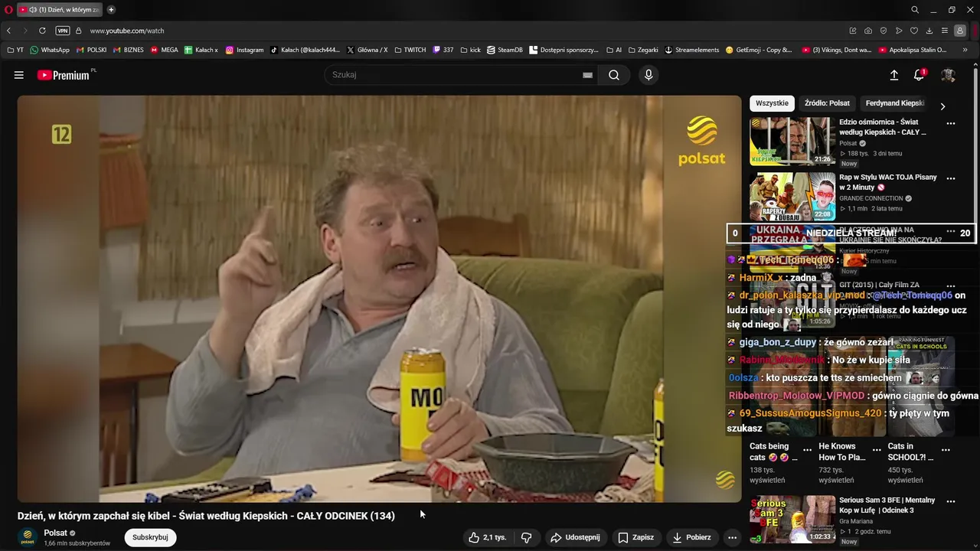Open the Kałach x bookmark
The image size is (980, 551).
coord(201,50)
